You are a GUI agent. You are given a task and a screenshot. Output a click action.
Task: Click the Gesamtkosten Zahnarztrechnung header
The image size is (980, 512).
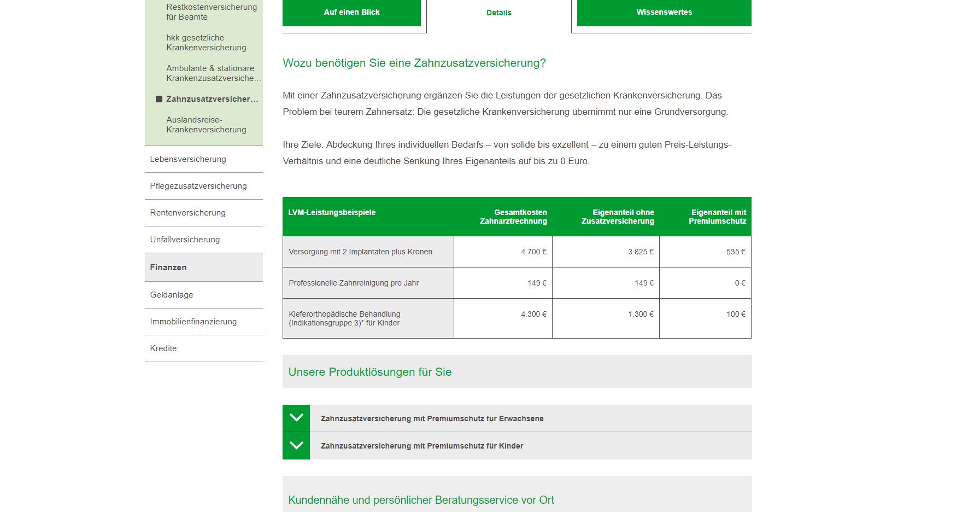pyautogui.click(x=513, y=217)
